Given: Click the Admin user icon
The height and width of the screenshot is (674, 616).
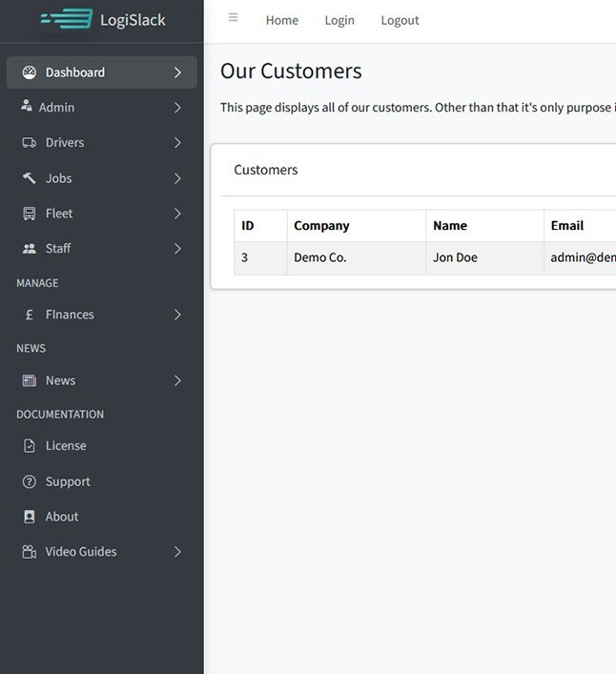Looking at the screenshot, I should (26, 107).
